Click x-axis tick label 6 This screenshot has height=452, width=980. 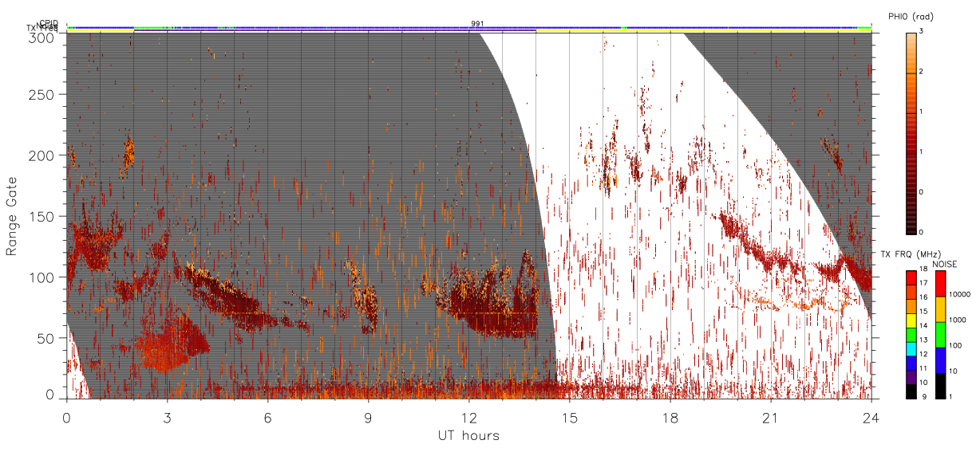pyautogui.click(x=267, y=419)
